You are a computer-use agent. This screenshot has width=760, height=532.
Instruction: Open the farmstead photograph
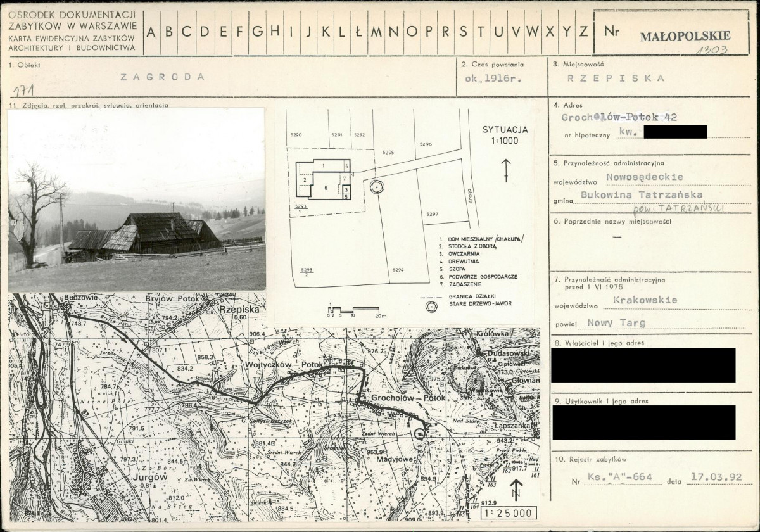pyautogui.click(x=137, y=199)
